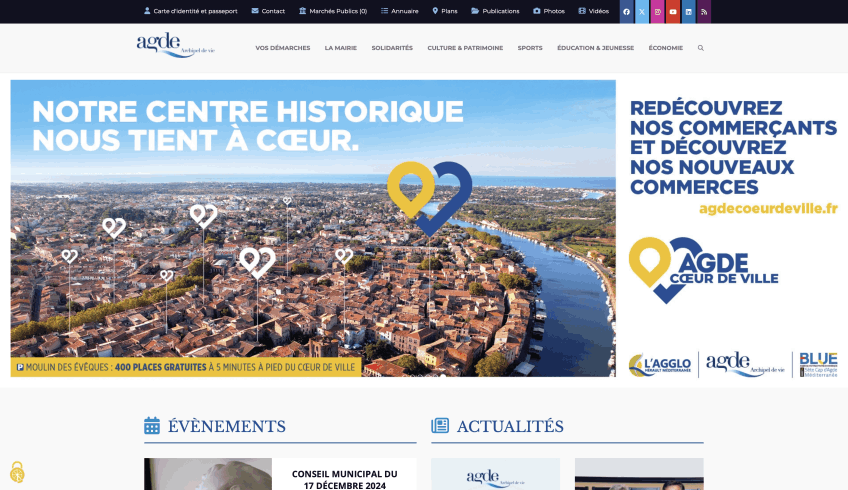The height and width of the screenshot is (490, 848).
Task: Open the Éducation & Jeunesse menu item
Action: 595,48
